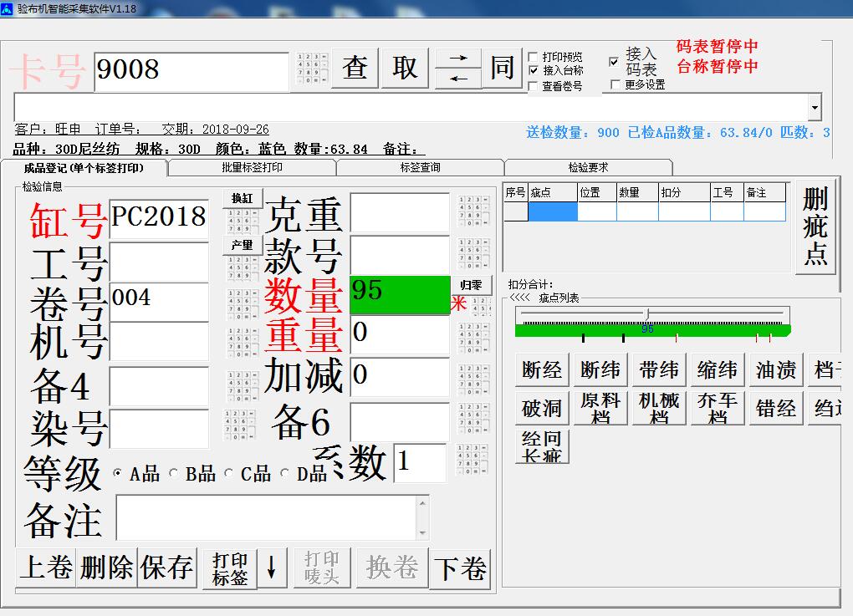The width and height of the screenshot is (853, 616).
Task: Click 下卷 next roll button
Action: click(460, 568)
